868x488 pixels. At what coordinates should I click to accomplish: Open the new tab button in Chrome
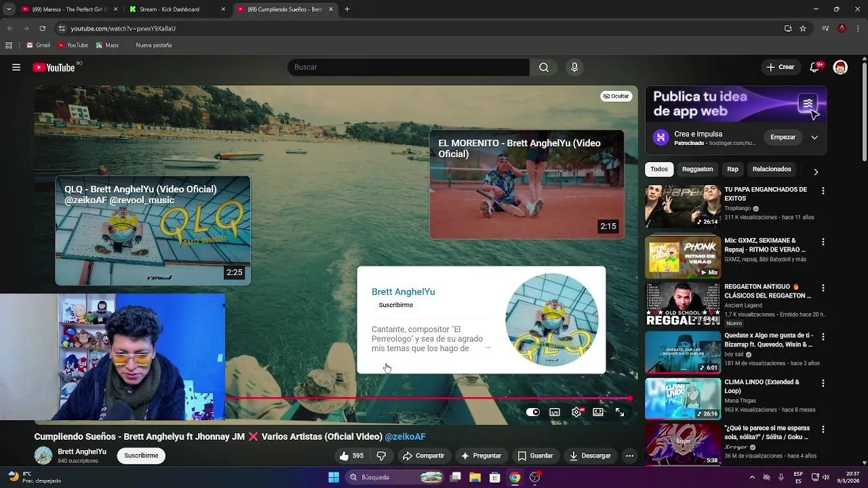coord(347,9)
